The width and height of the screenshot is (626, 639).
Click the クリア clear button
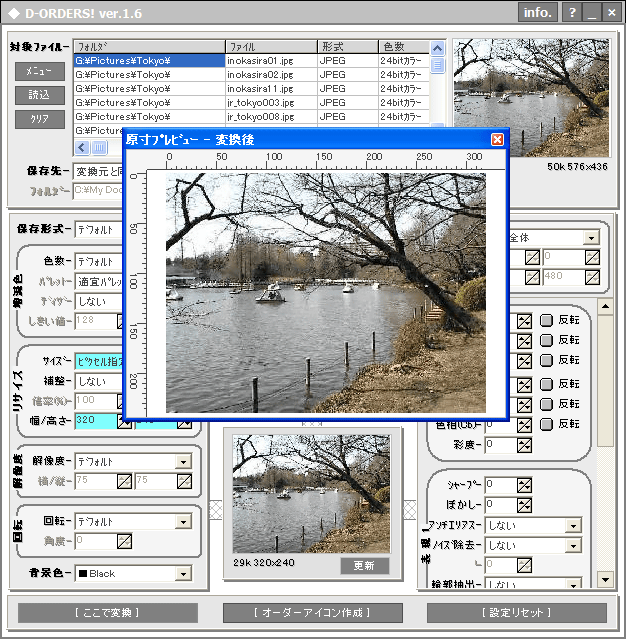tap(40, 119)
